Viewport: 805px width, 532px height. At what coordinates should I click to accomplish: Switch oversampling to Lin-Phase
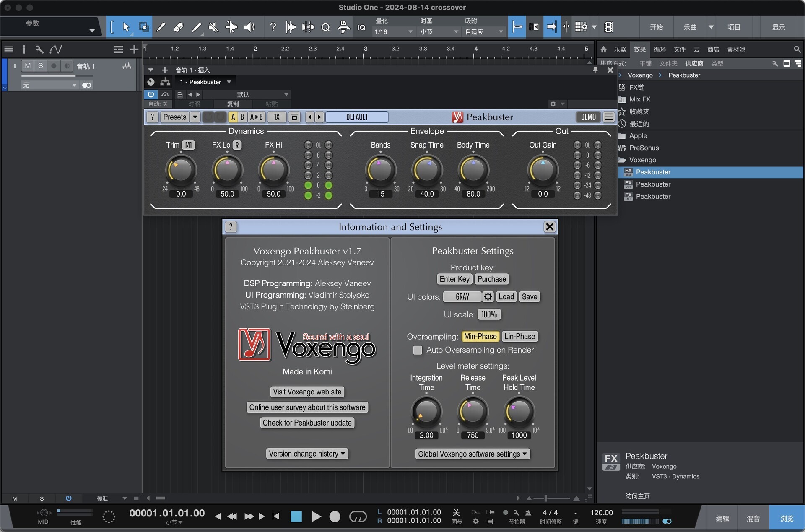pos(519,336)
